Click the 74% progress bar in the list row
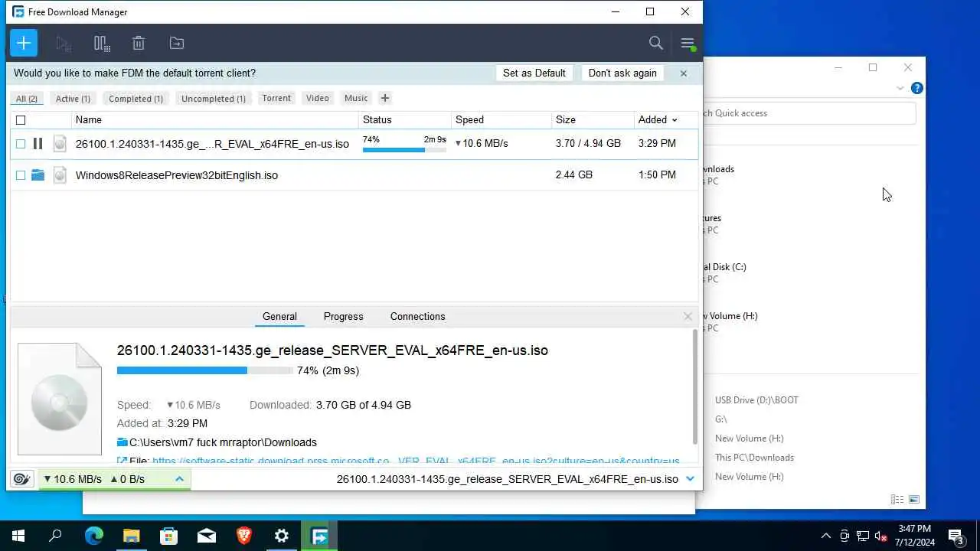Viewport: 980px width, 551px height. point(404,150)
